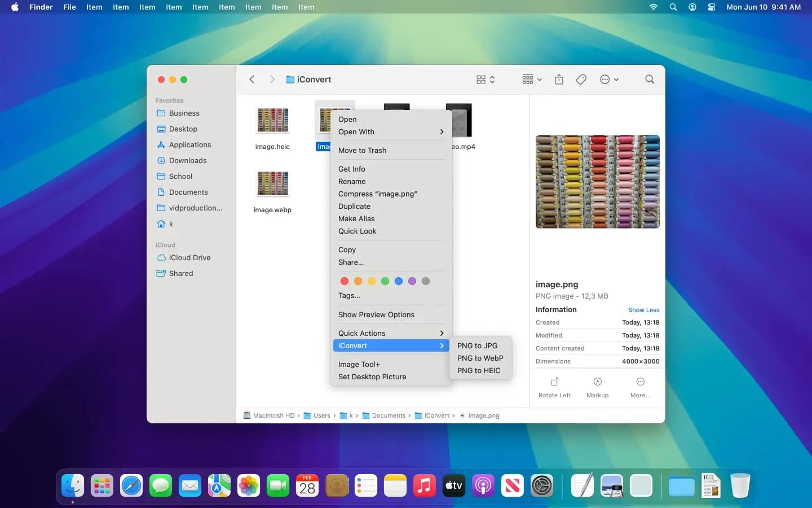The height and width of the screenshot is (508, 812).
Task: Click the large image.png preview picture
Action: click(x=598, y=182)
